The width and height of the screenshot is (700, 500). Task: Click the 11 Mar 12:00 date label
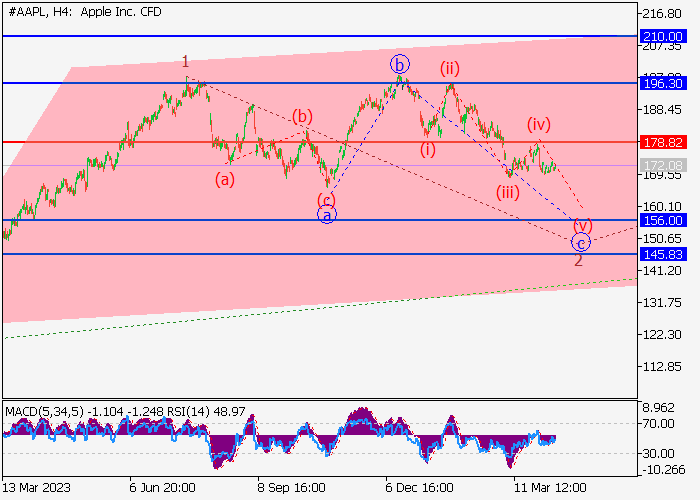(550, 487)
